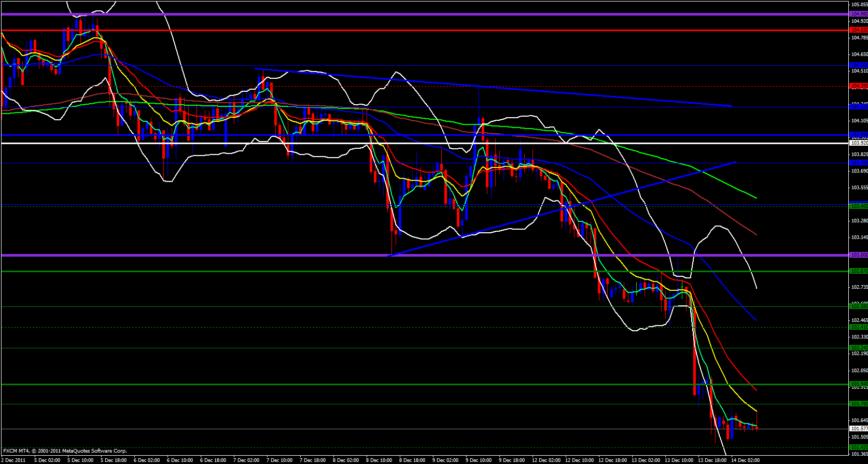Click the 13 Dec 10:00 time label
The height and width of the screenshot is (464, 868).
pos(678,460)
